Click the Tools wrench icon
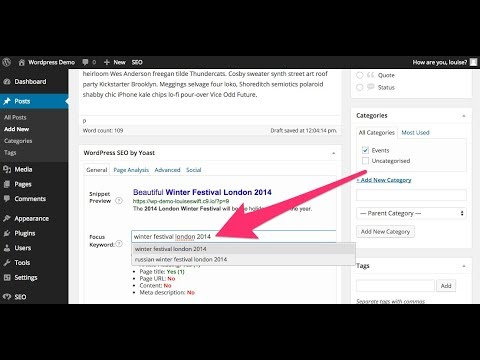Screen dimensions: 480x360 tap(7, 263)
